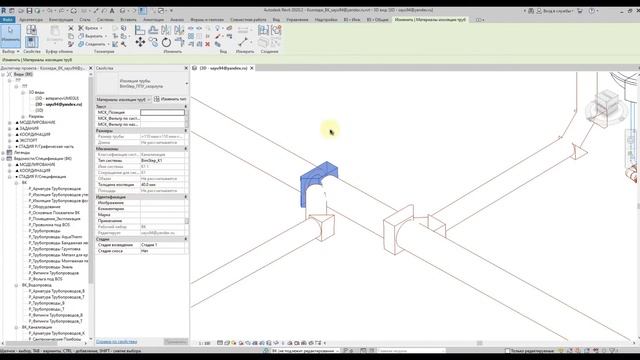Click the Толщина изоляции value field

(x=162, y=184)
